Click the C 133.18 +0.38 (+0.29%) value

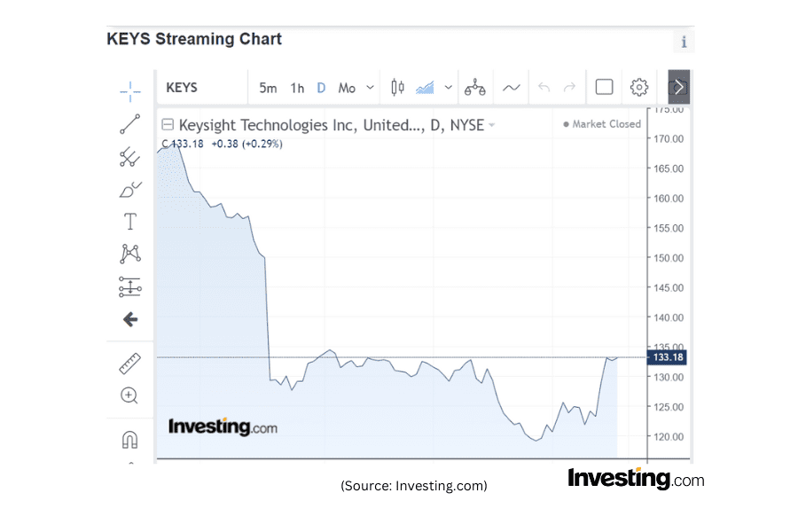222,144
